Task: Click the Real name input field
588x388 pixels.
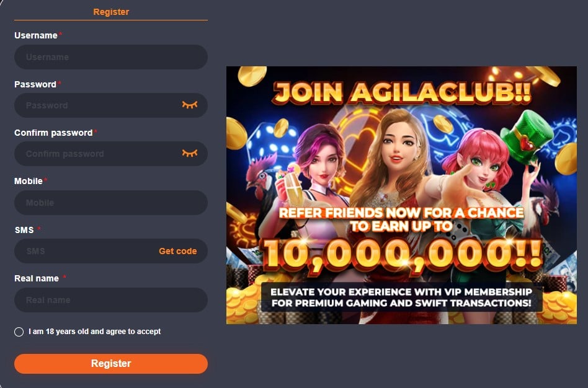Action: [x=110, y=300]
